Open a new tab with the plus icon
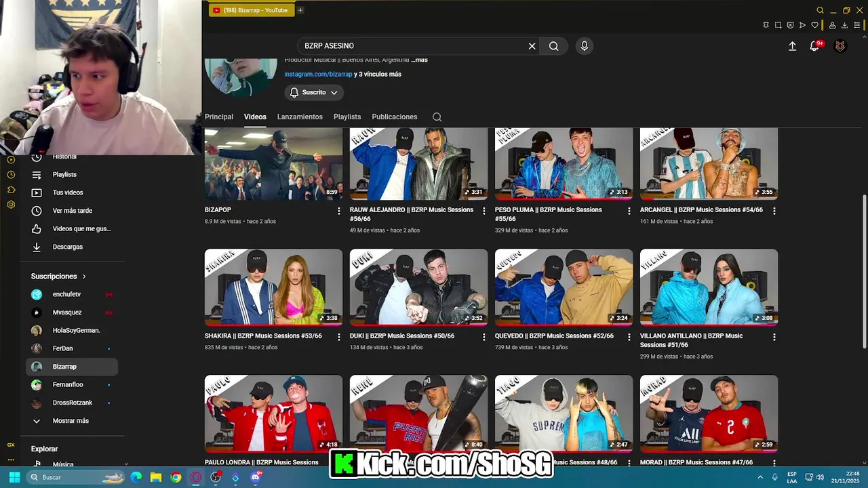The height and width of the screenshot is (488, 868). [300, 10]
